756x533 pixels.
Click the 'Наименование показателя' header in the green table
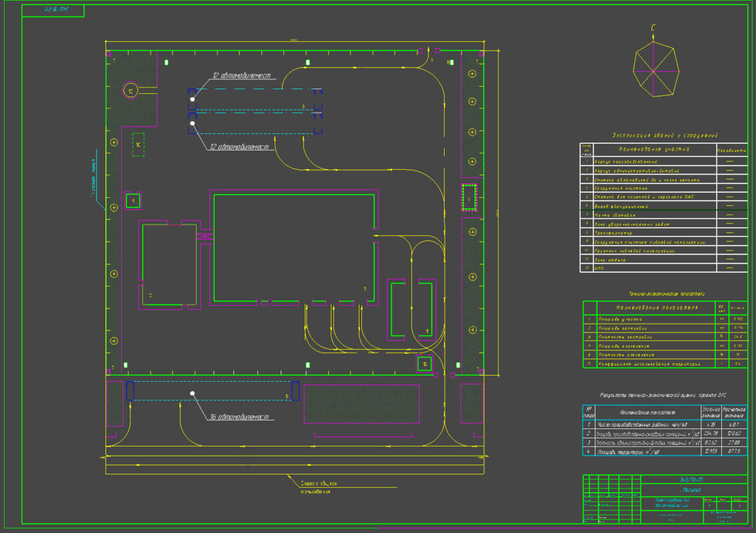(x=656, y=307)
